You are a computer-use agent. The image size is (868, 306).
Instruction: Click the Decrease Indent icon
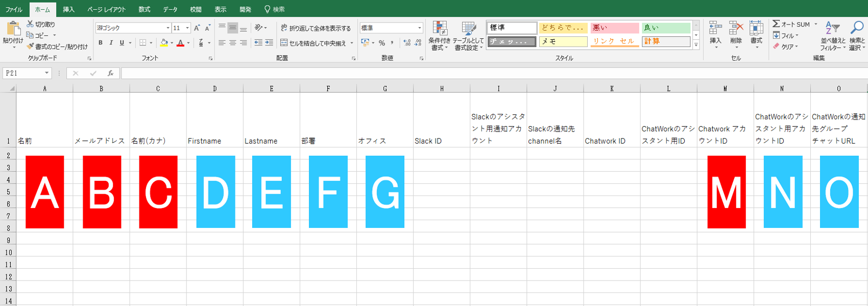(258, 43)
